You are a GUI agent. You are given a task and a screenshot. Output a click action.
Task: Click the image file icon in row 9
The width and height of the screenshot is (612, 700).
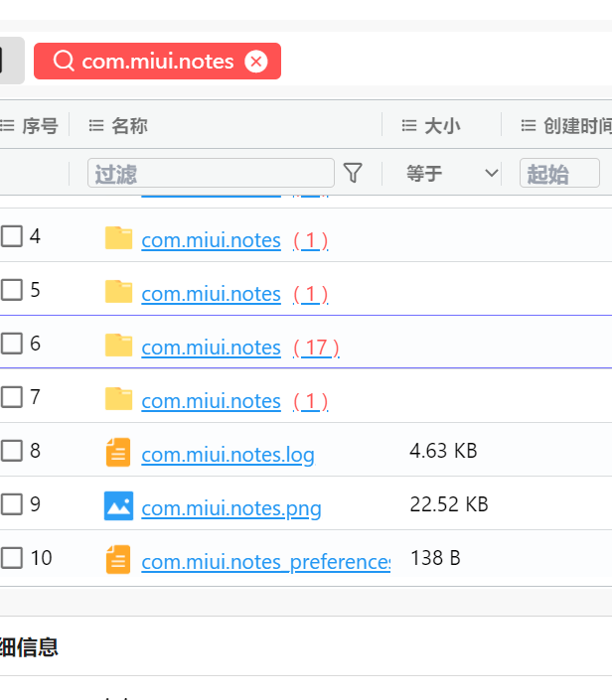(x=118, y=505)
